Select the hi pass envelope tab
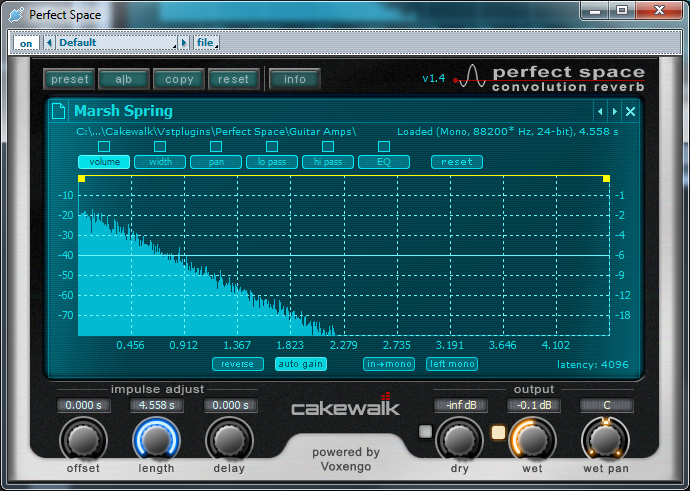This screenshot has width=690, height=491. click(x=328, y=162)
